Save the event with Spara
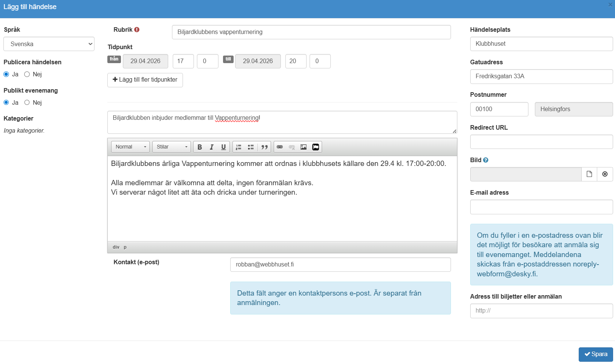Viewport: 615px width, 364px height. point(596,355)
